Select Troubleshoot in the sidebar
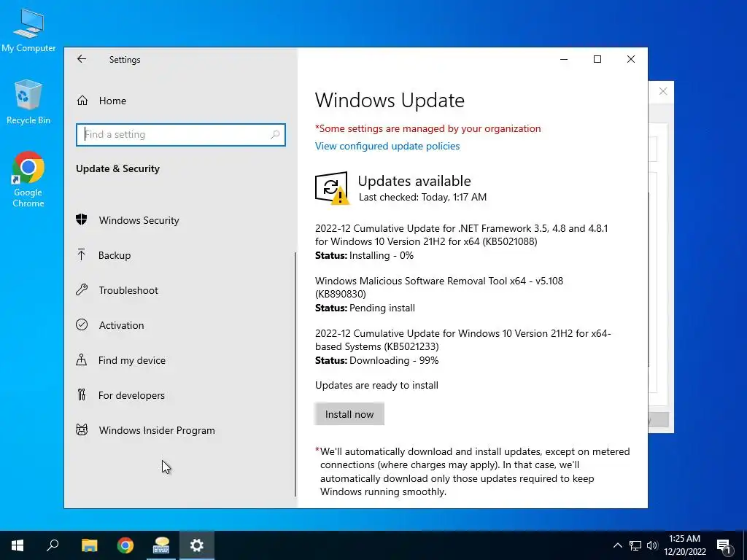Viewport: 747px width, 560px height. tap(128, 290)
